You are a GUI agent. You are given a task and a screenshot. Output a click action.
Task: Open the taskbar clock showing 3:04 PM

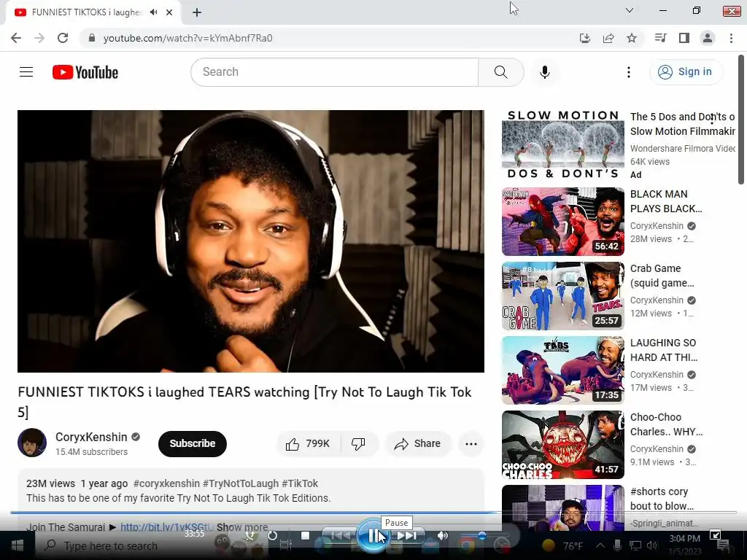685,545
